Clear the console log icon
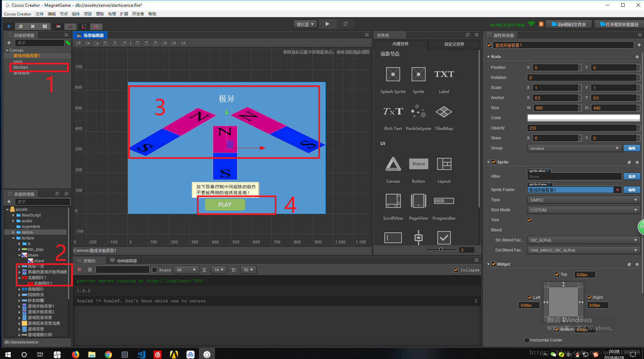 pos(79,270)
